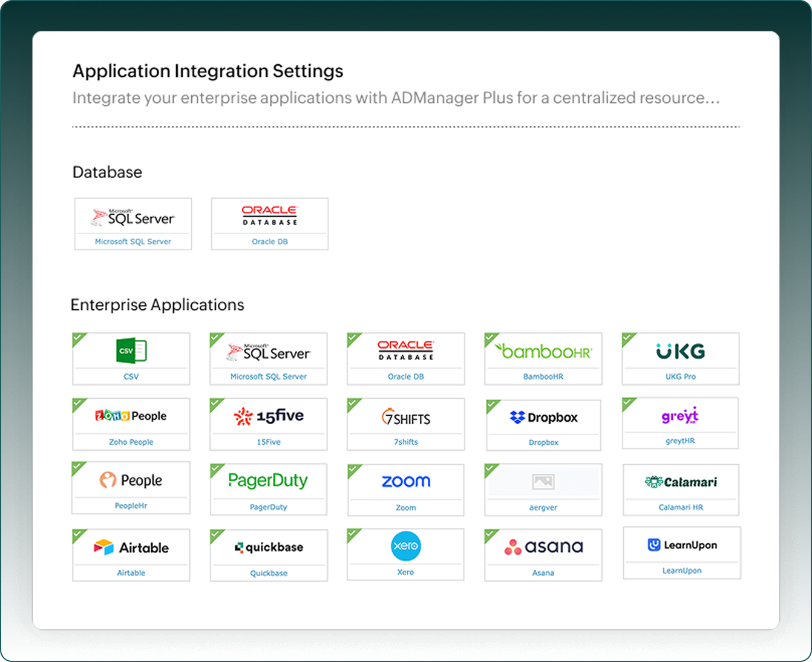Click Oracle DB link under Enterprise Applications
Viewport: 812px width, 662px height.
406,376
